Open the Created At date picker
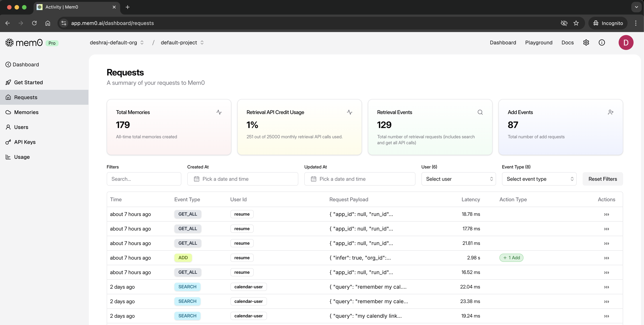 (x=243, y=179)
